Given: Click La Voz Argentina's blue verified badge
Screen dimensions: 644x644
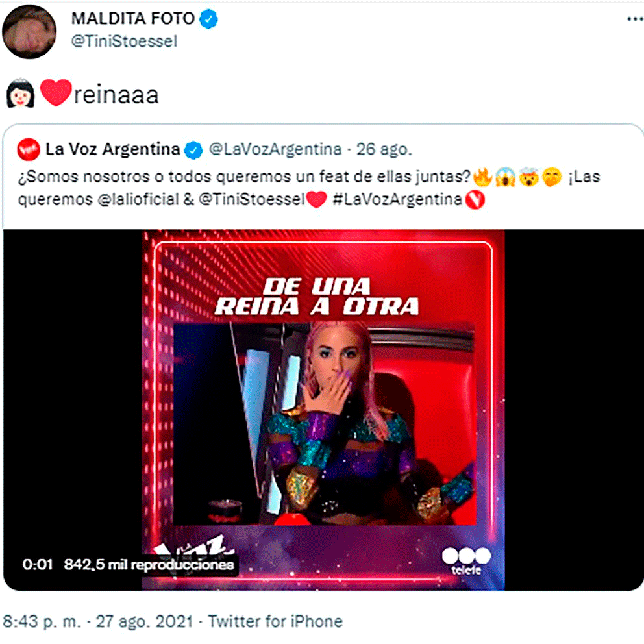Looking at the screenshot, I should coord(193,149).
